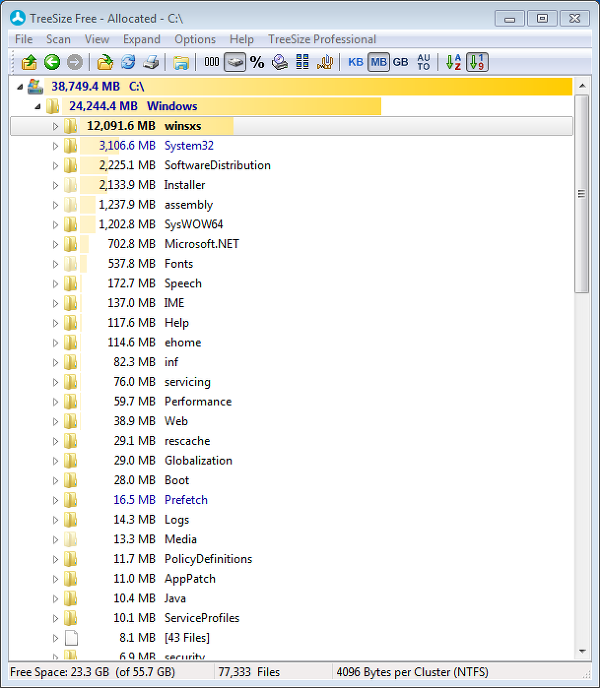Screen dimensions: 600x688
Task: Expand the assembly folder
Action: [55, 205]
